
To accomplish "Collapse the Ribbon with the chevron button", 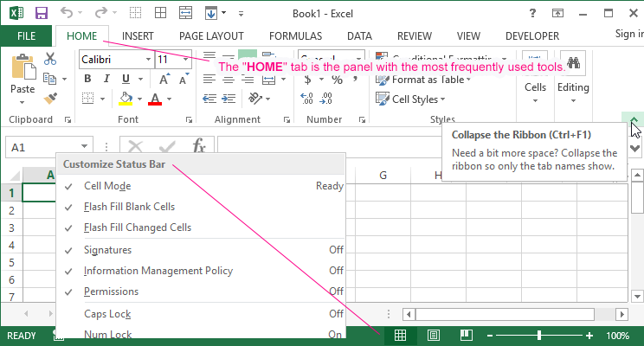I will point(634,119).
